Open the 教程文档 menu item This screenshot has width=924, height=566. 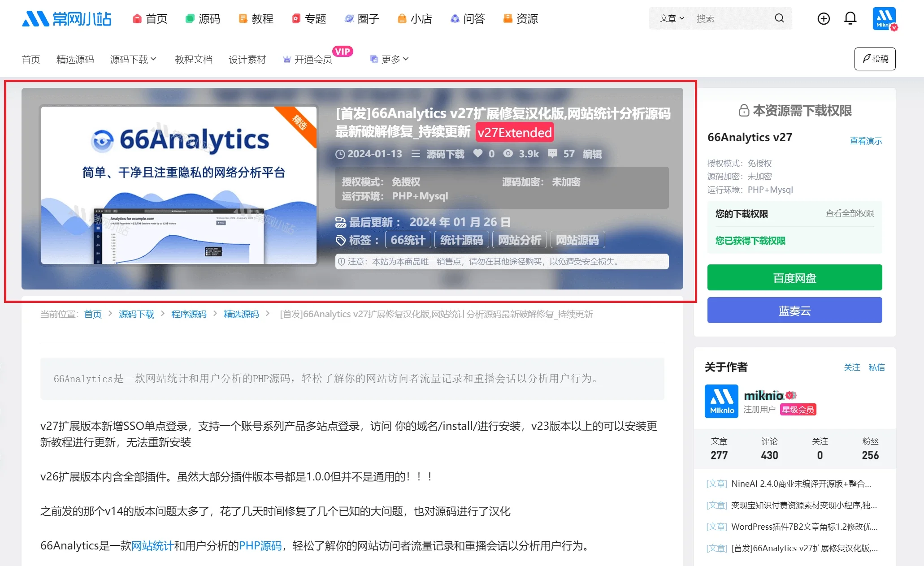(193, 59)
